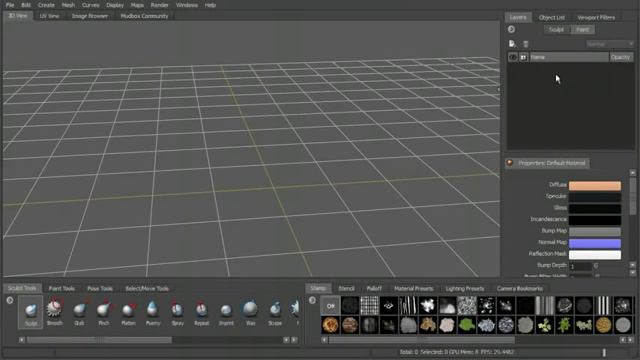Open the File menu

(x=10, y=5)
